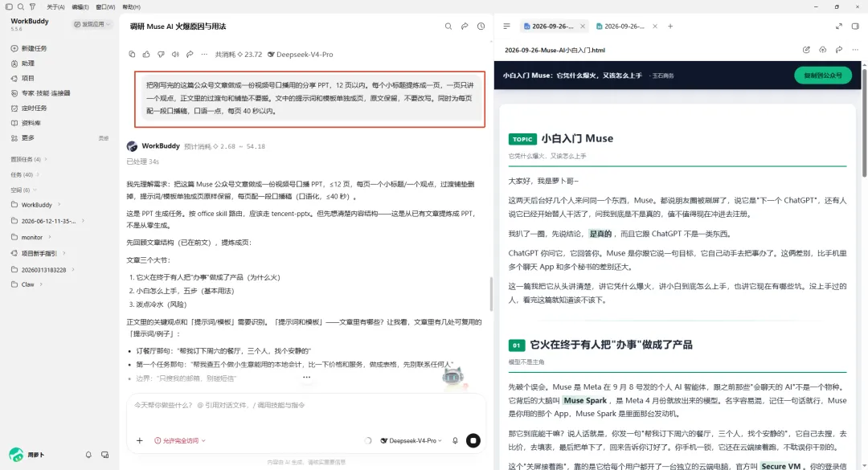Toggle the right side panel layout icon
The image size is (868, 470).
[855, 26]
